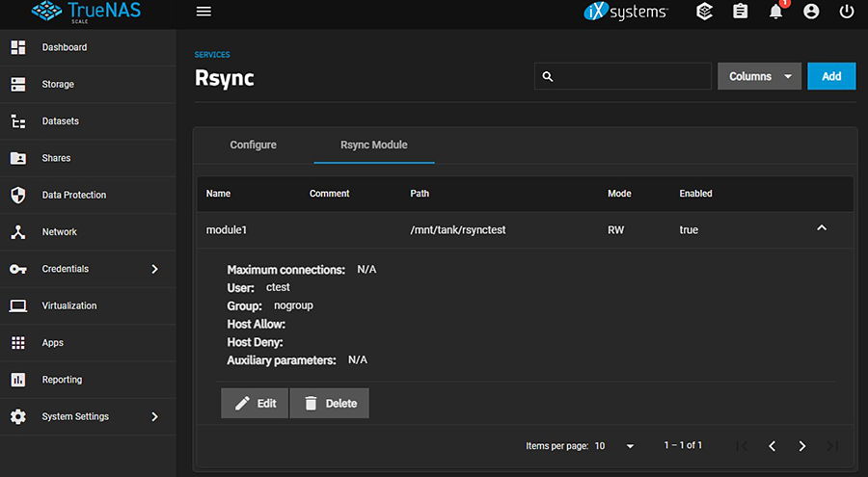This screenshot has height=477, width=868.
Task: Collapse the module1 row details
Action: pos(822,228)
